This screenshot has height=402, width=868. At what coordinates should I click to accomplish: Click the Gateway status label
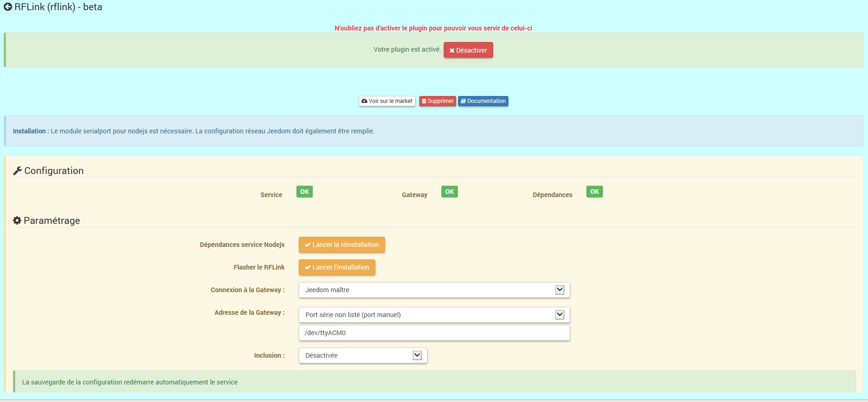click(415, 195)
